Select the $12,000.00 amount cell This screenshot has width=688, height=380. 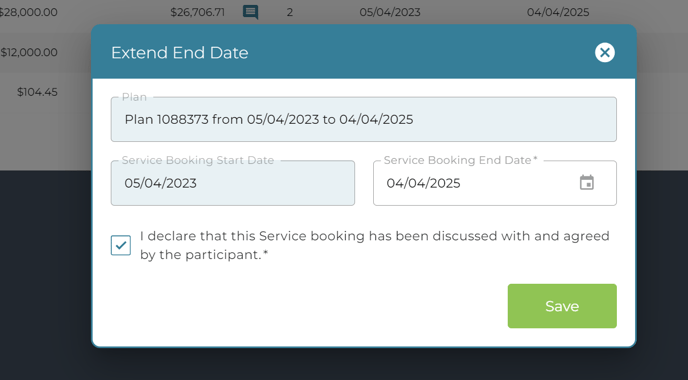(29, 52)
